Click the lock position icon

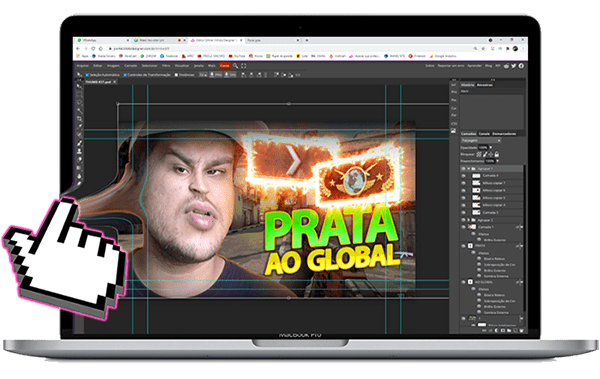click(491, 154)
